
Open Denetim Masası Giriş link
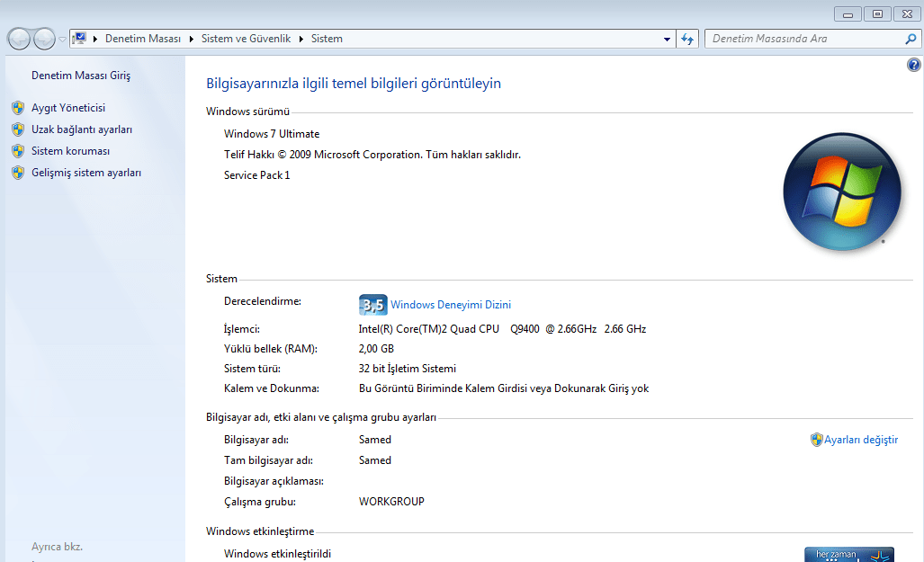81,76
